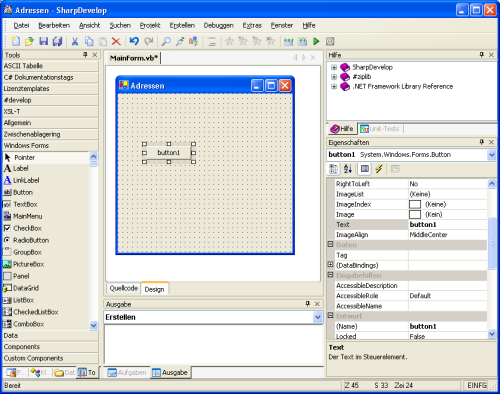
Task: Click the New File toolbar icon
Action: [15, 41]
